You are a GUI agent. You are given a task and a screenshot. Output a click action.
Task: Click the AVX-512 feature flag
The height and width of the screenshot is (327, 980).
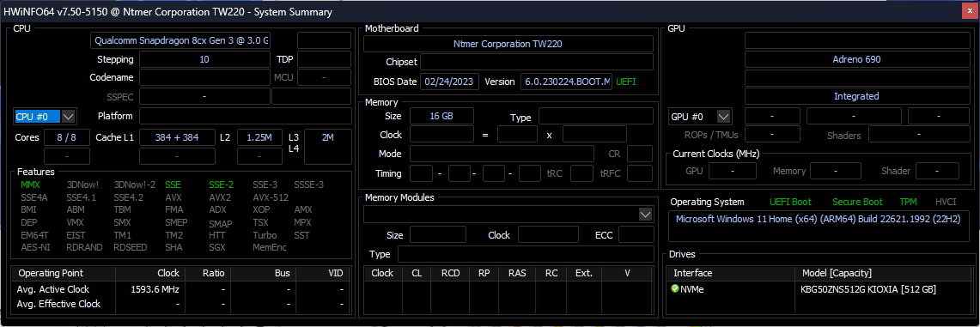pyautogui.click(x=271, y=197)
